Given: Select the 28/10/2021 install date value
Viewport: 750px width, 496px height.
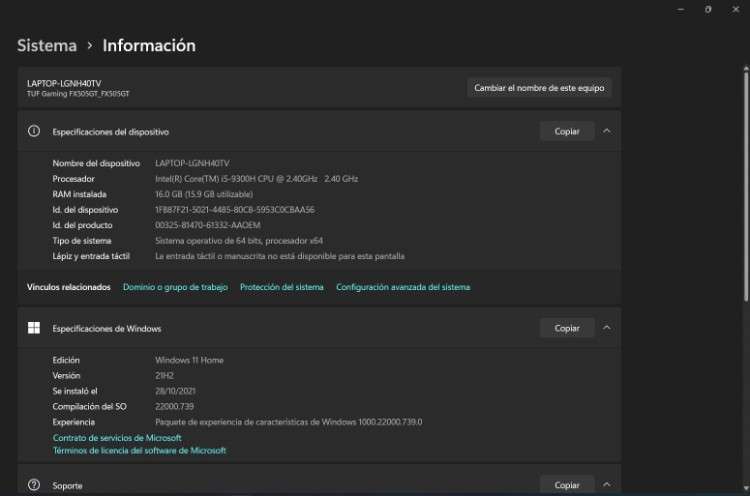Looking at the screenshot, I should point(175,391).
